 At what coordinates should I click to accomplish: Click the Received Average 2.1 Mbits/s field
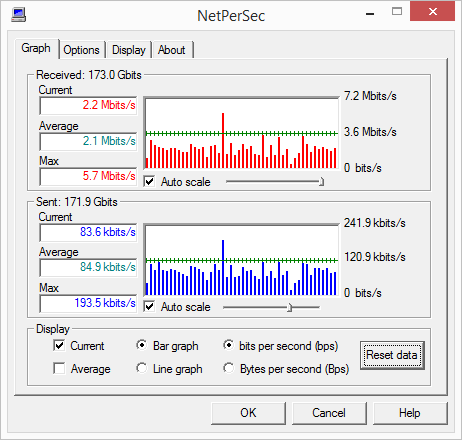[88, 141]
